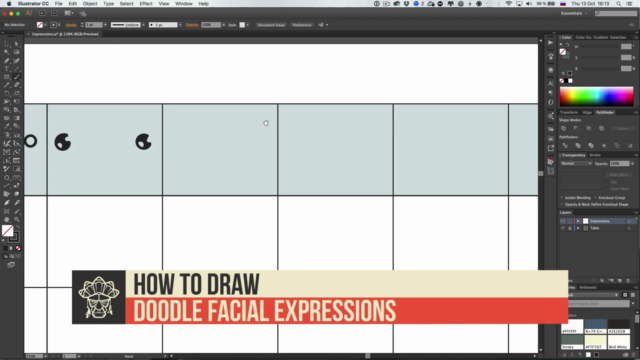Select the Pen tool
The width and height of the screenshot is (640, 360).
(7, 60)
